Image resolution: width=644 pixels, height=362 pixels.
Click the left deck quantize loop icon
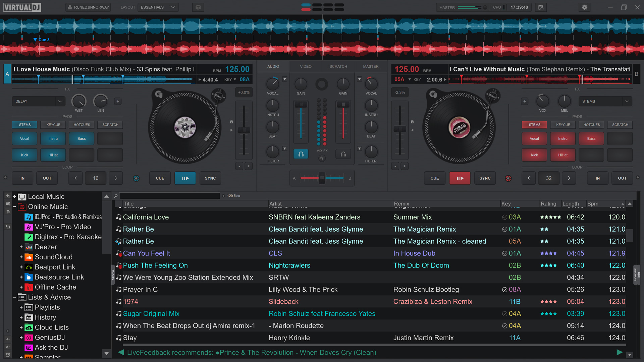tap(136, 179)
